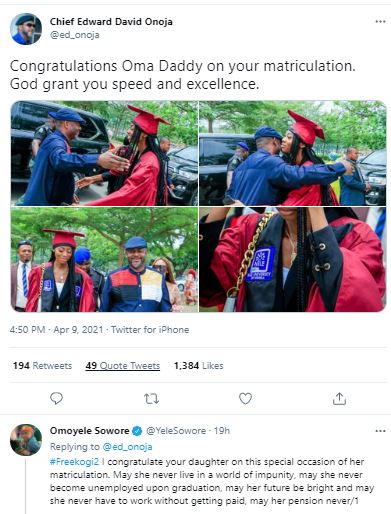Like the tweet with the heart icon
The width and height of the screenshot is (391, 514).
(245, 398)
